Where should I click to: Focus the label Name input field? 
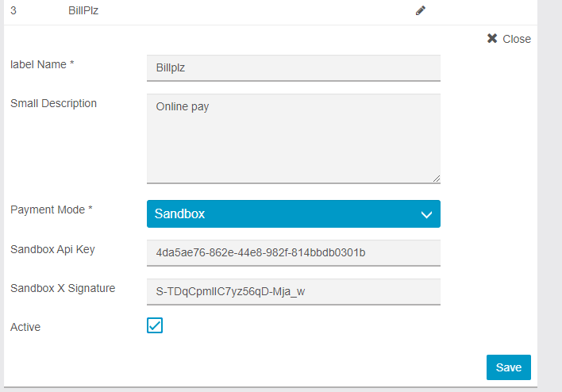click(x=293, y=68)
